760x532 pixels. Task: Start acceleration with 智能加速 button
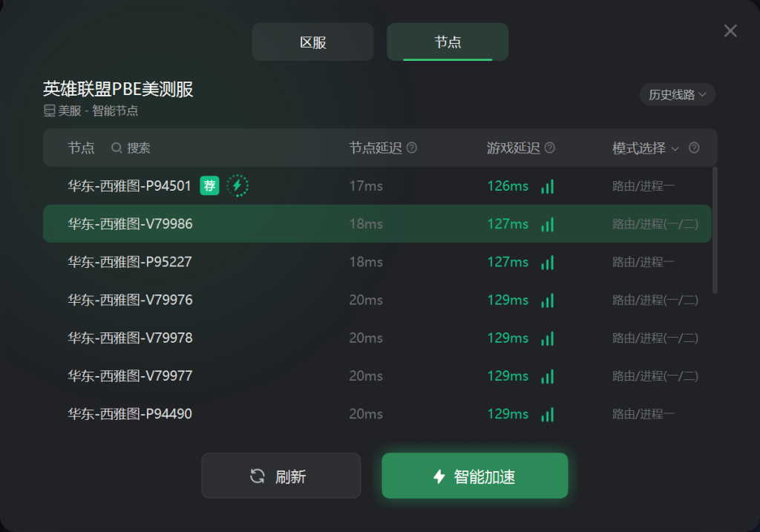pos(475,476)
